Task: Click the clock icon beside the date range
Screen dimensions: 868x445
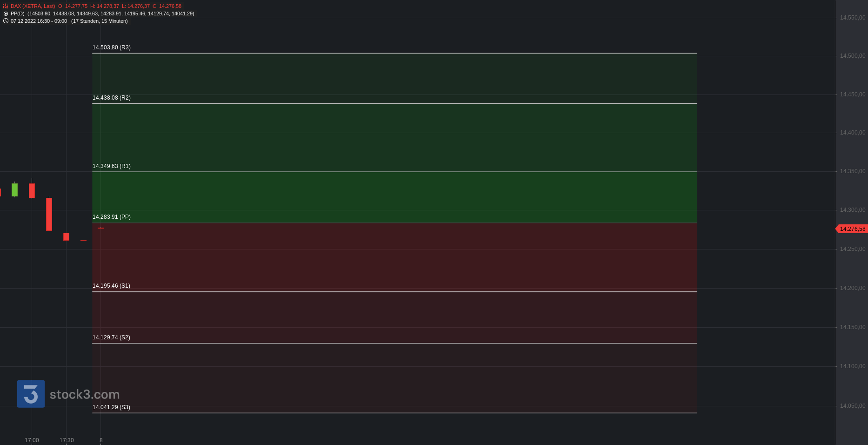Action: click(6, 21)
